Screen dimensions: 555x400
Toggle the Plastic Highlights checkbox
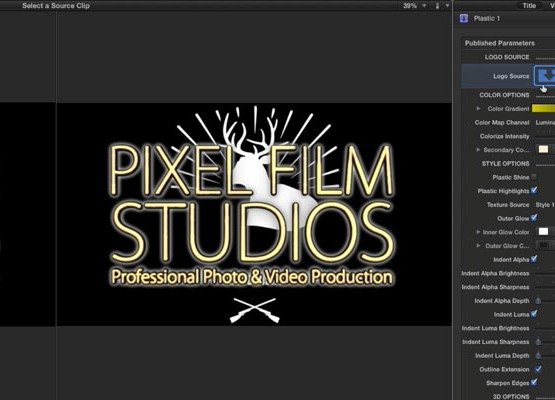coord(534,190)
